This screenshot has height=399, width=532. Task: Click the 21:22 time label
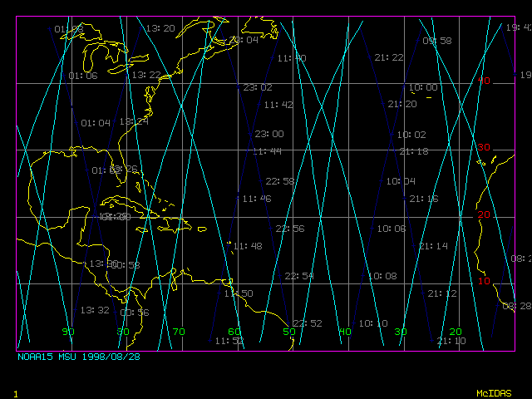(389, 57)
